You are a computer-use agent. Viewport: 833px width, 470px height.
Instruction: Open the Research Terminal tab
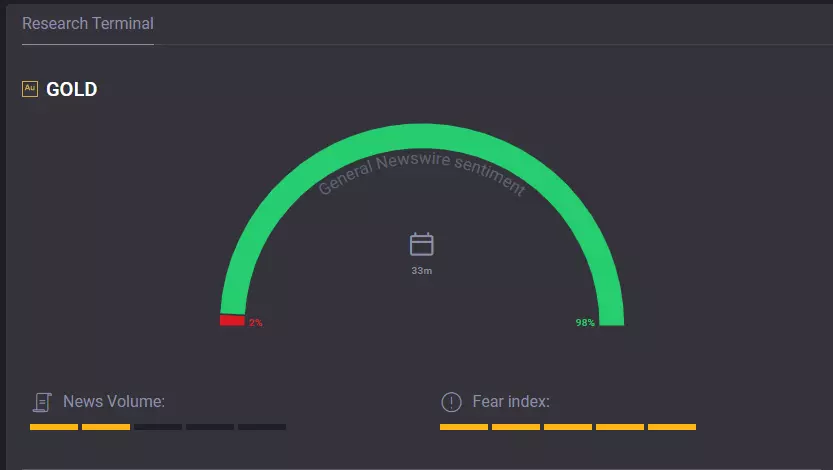88,23
